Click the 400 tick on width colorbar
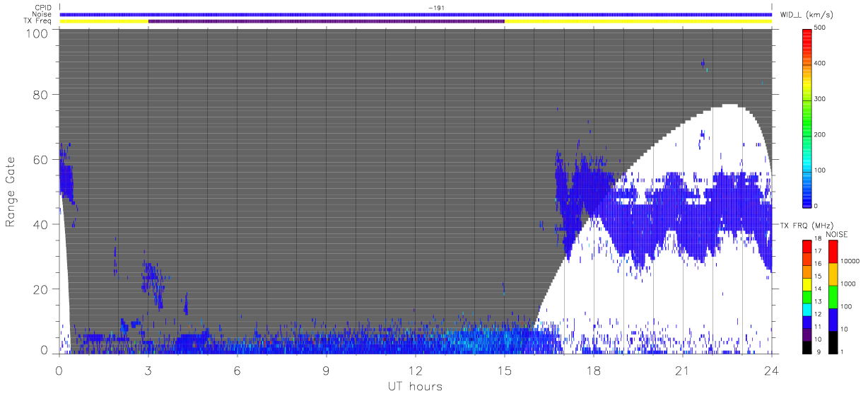Viewport: 868px width, 401px height. pyautogui.click(x=819, y=63)
